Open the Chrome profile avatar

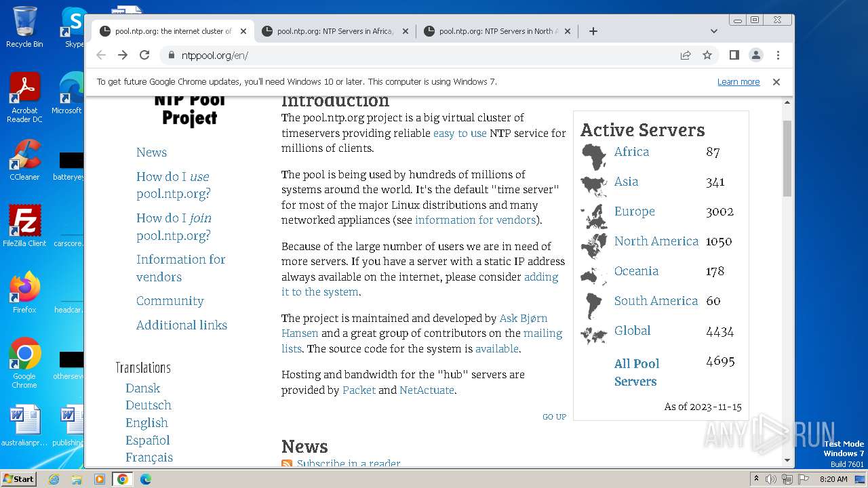coord(756,55)
